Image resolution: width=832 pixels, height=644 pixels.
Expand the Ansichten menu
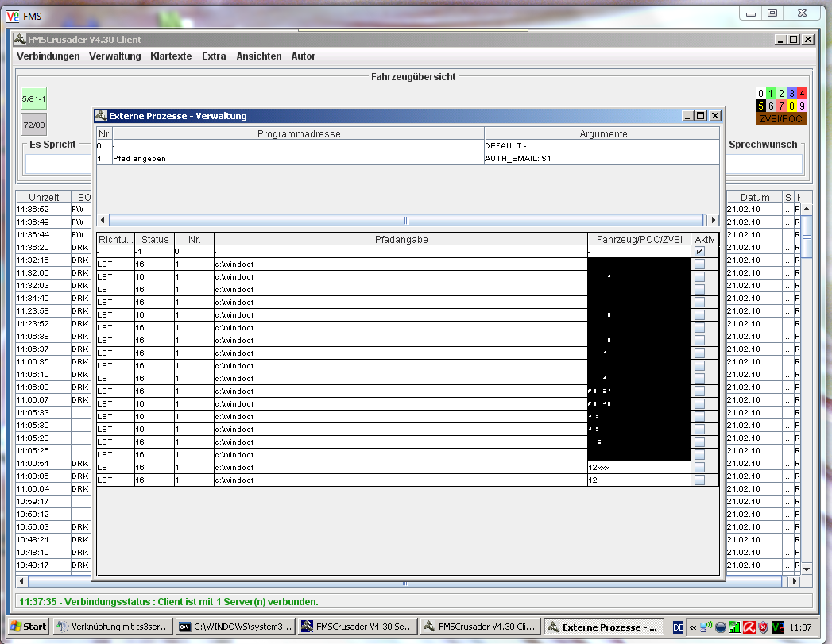click(x=259, y=56)
